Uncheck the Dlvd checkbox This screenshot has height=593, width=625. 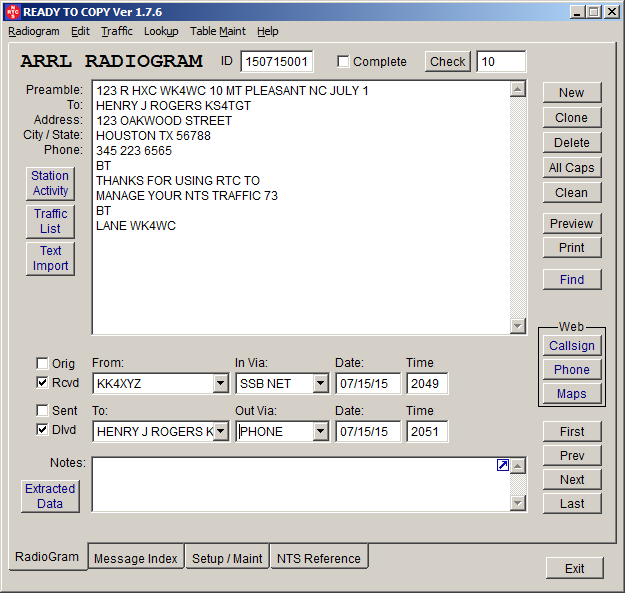tap(42, 430)
